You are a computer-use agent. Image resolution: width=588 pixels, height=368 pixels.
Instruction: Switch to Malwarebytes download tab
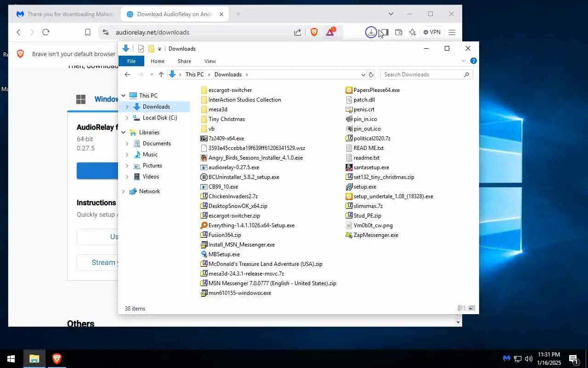[x=64, y=14]
